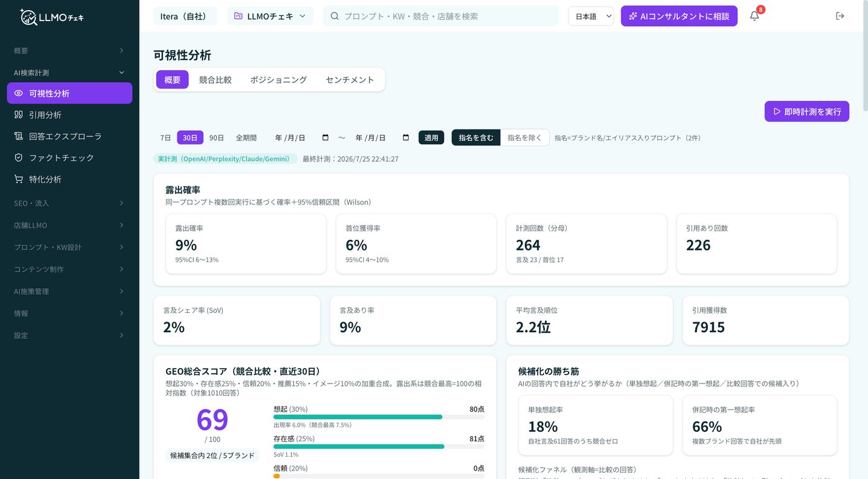Click the 即時計測を実行 button
This screenshot has height=479, width=868.
tap(807, 112)
